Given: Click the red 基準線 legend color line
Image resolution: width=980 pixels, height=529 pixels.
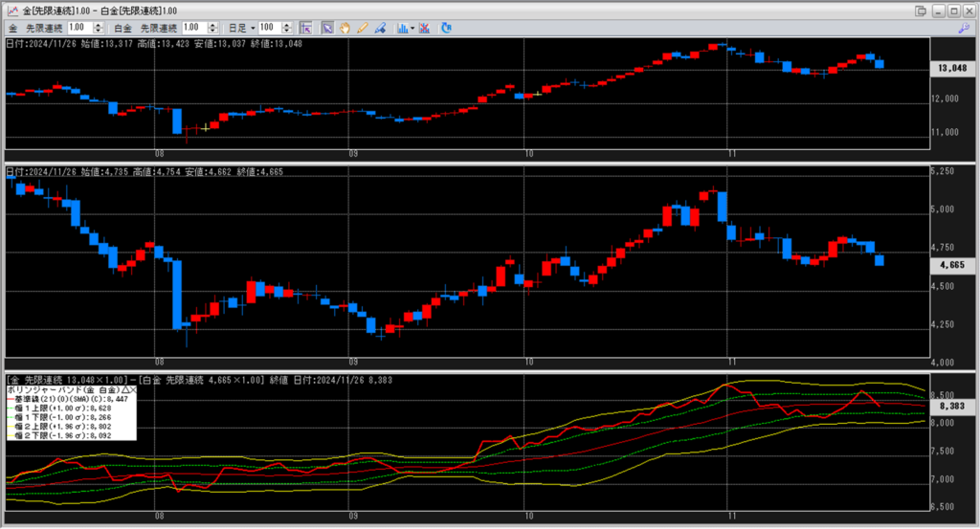Looking at the screenshot, I should (11, 399).
